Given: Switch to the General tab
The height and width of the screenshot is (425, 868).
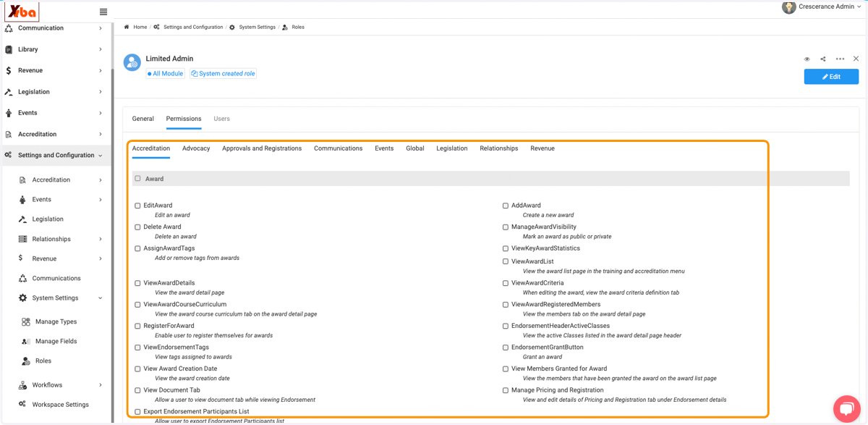Looking at the screenshot, I should pos(143,119).
